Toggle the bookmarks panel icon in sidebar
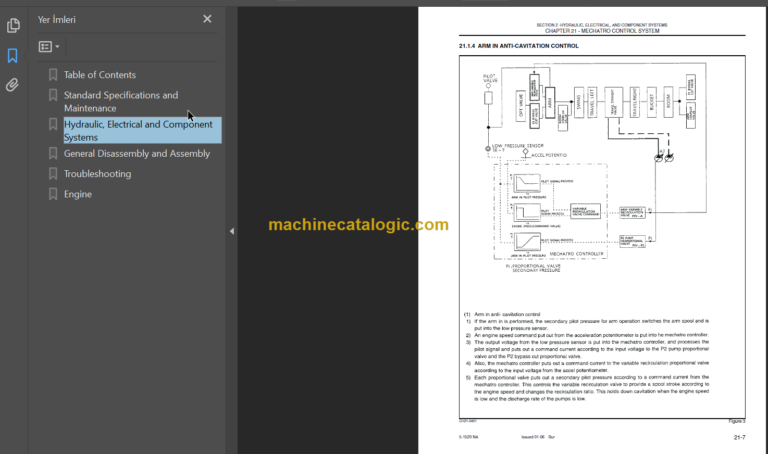This screenshot has height=454, width=768. coord(13,56)
